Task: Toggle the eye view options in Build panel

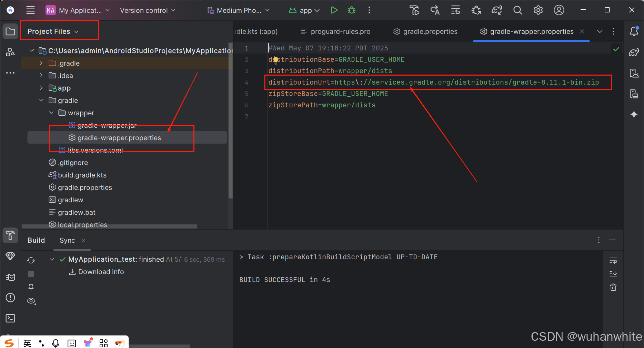Action: (31, 301)
